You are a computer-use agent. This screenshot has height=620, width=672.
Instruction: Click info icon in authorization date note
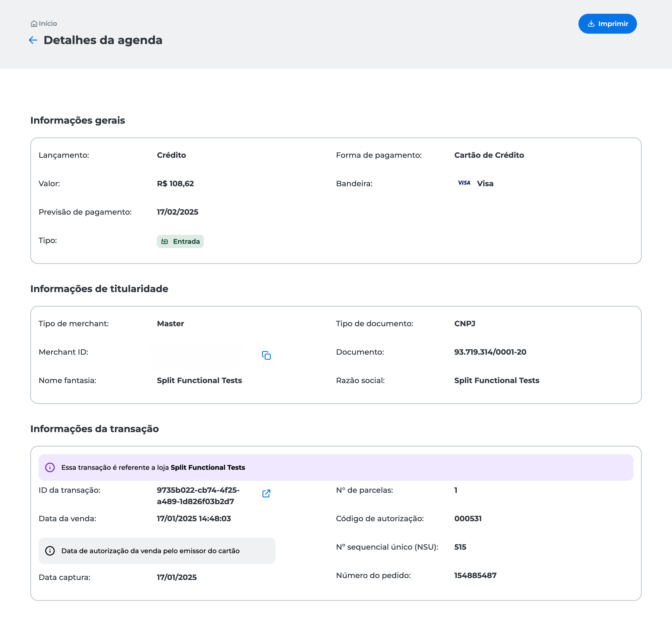click(x=50, y=551)
